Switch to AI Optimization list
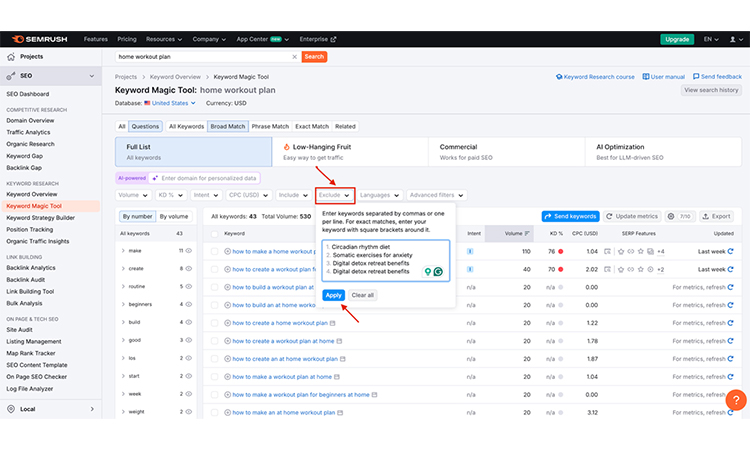The height and width of the screenshot is (450, 750). point(663,152)
